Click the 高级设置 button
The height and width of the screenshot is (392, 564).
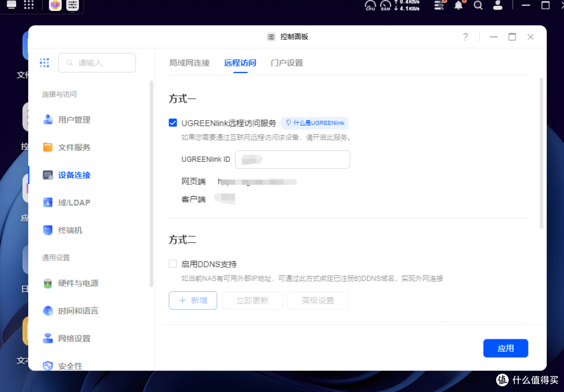tap(318, 300)
